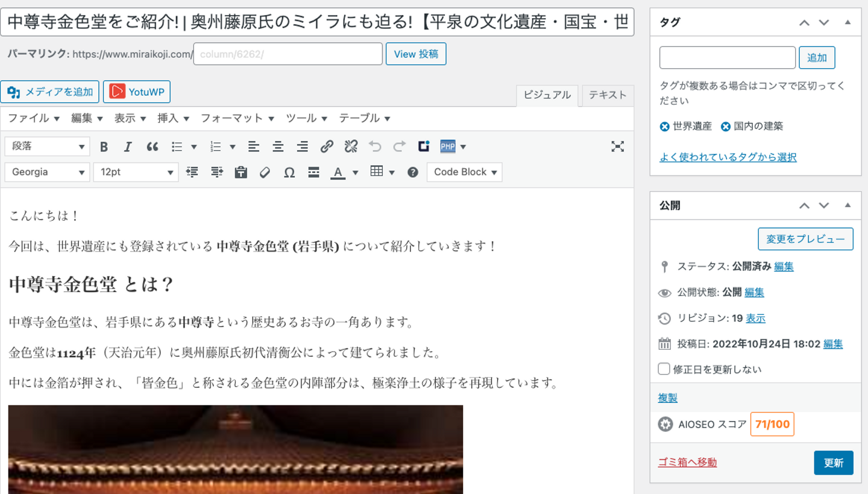Toggle bold formatting in the editor toolbar
This screenshot has width=868, height=494.
click(x=104, y=147)
